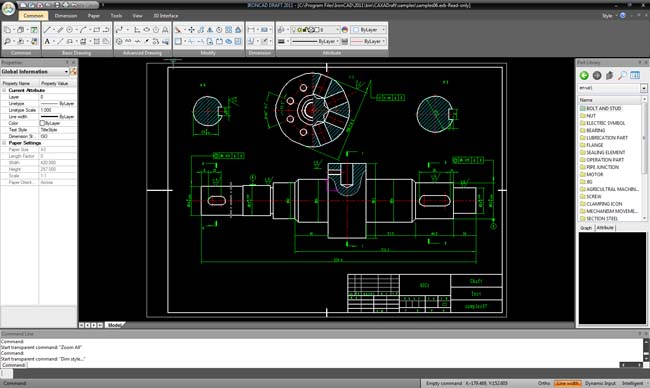Screen dimensions: 650x388
Task: Select the Circle drawing tool
Action: click(x=70, y=30)
